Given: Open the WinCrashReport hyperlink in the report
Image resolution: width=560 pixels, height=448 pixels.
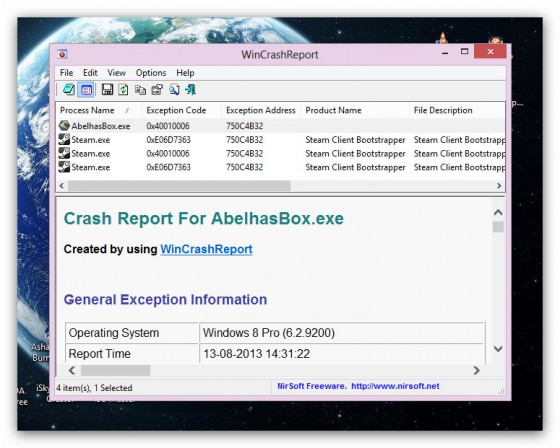Looking at the screenshot, I should (206, 249).
